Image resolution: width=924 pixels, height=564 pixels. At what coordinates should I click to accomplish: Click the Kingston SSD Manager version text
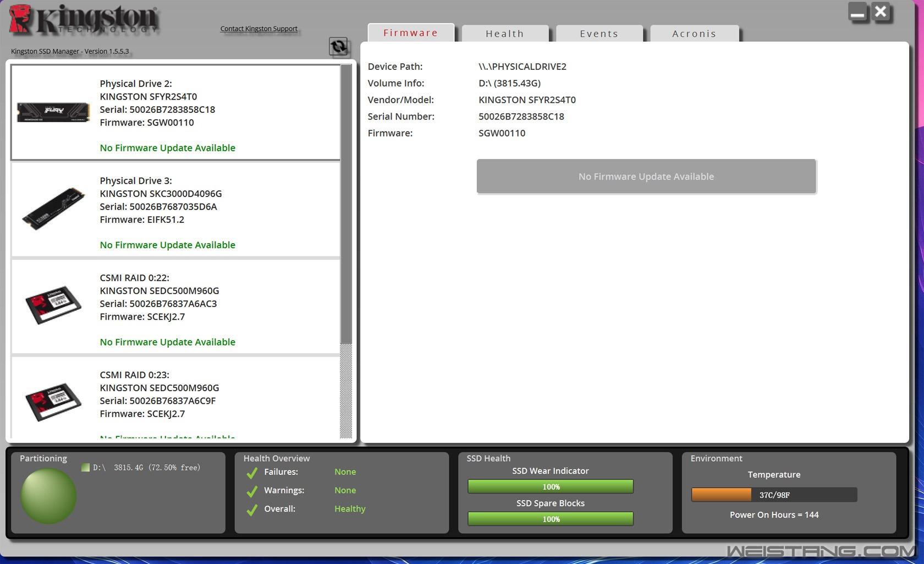(x=70, y=51)
